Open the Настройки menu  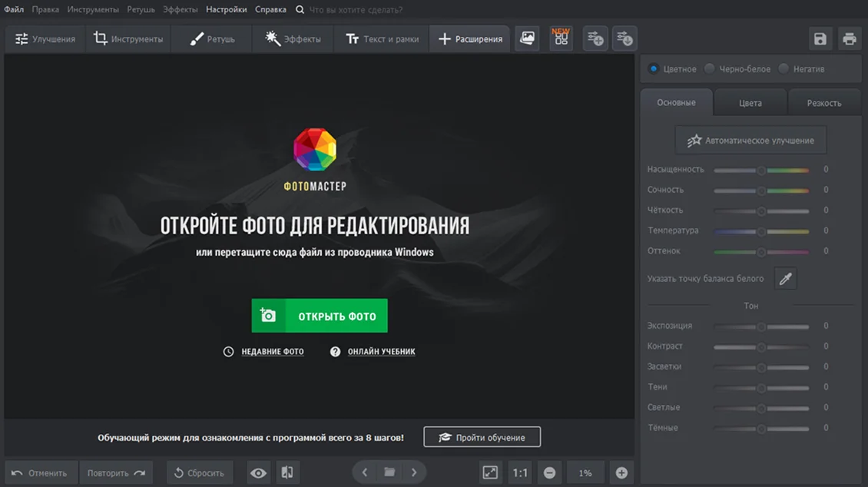227,9
